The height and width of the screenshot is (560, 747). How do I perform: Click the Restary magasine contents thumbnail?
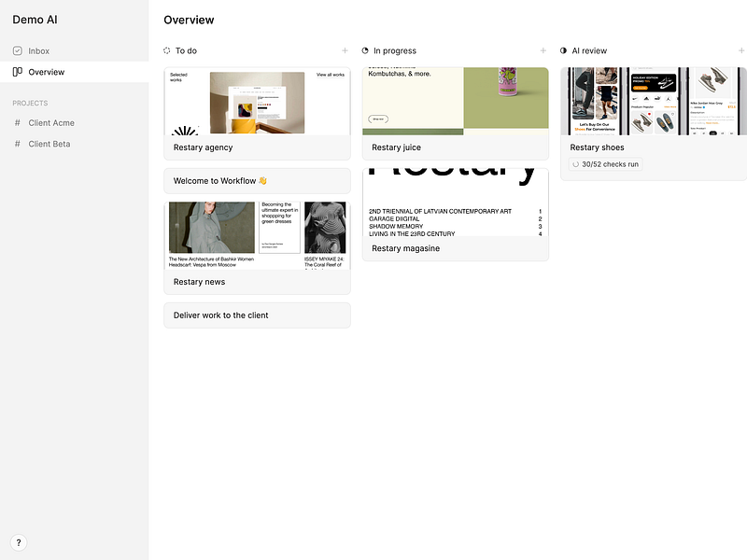tap(456, 203)
